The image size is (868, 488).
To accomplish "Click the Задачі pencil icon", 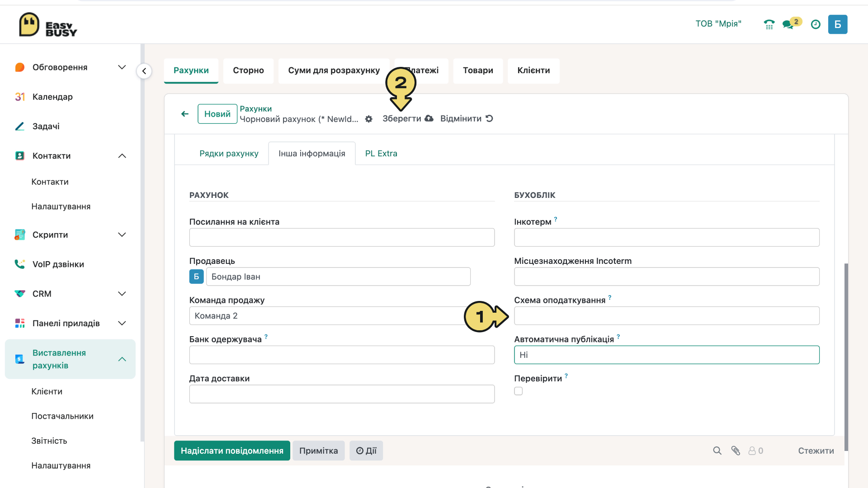I will click(x=20, y=126).
